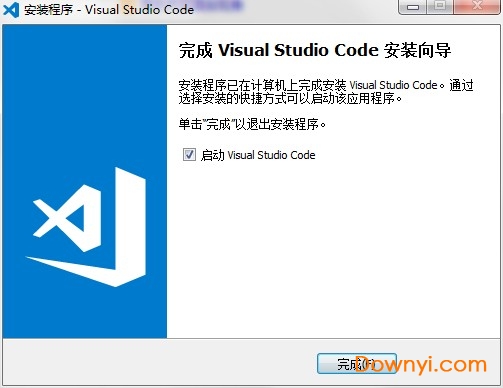Click the 启动 Visual Studio Code label text
Viewport: 503px width, 388px height.
click(x=258, y=155)
